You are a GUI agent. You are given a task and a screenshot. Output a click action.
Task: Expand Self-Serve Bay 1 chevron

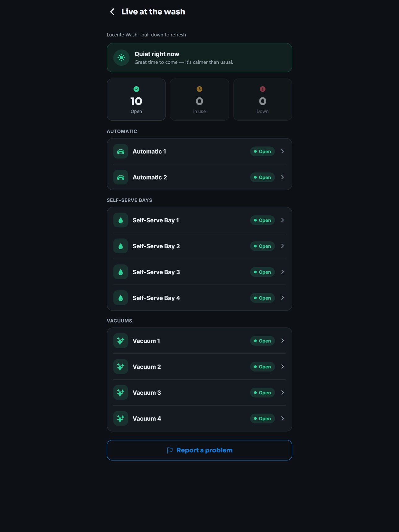coord(282,220)
